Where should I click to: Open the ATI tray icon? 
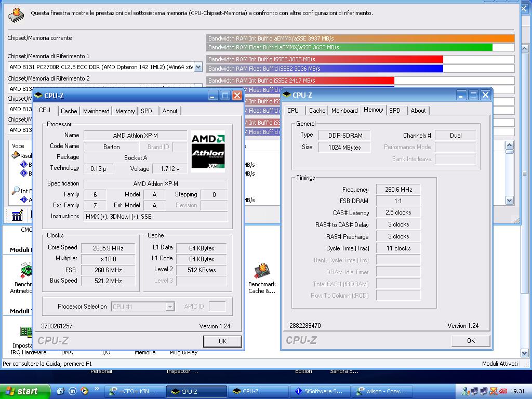point(503,392)
